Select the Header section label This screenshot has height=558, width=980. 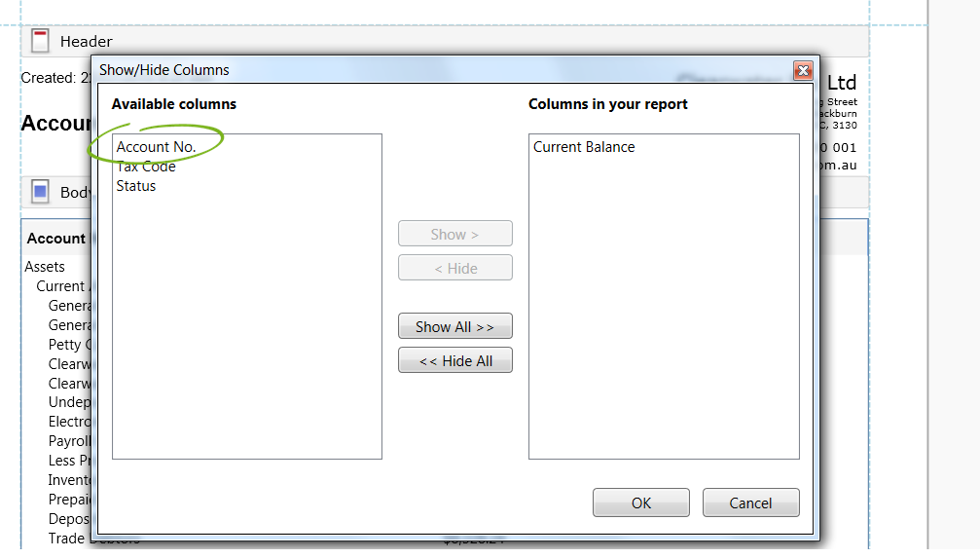86,41
